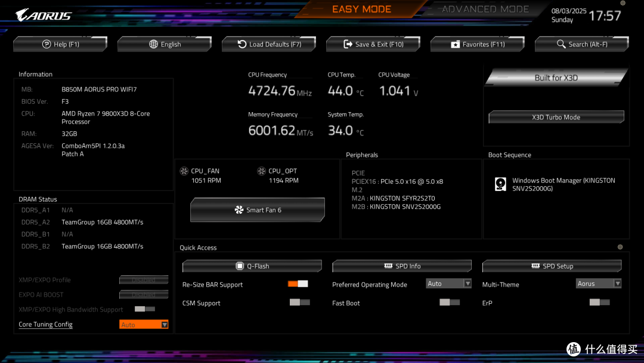Click the CPU Voltage value 1.041
The image size is (644, 363).
[x=395, y=91]
